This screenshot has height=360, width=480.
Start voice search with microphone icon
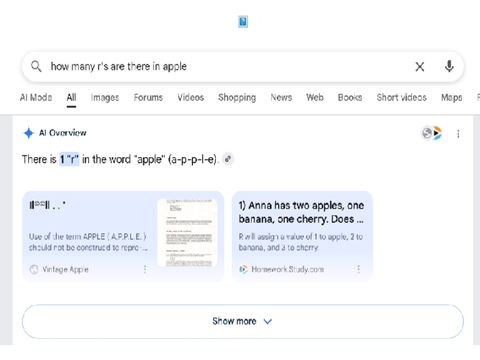click(449, 66)
